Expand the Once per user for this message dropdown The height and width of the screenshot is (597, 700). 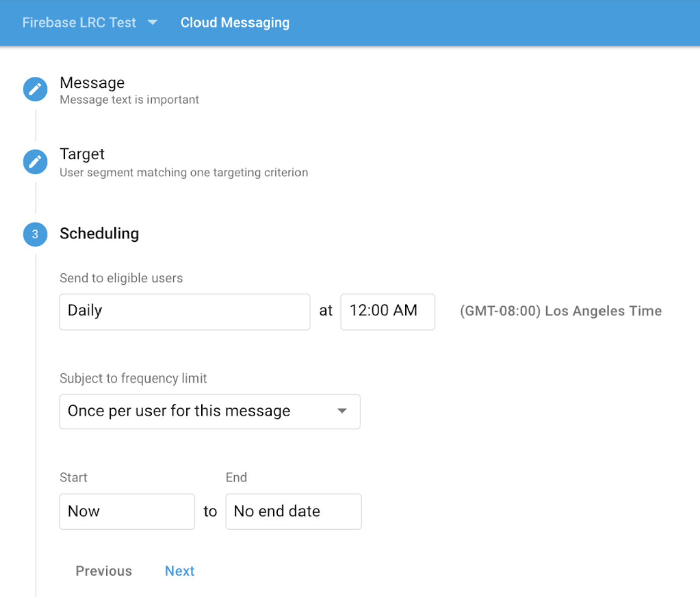[x=210, y=411]
